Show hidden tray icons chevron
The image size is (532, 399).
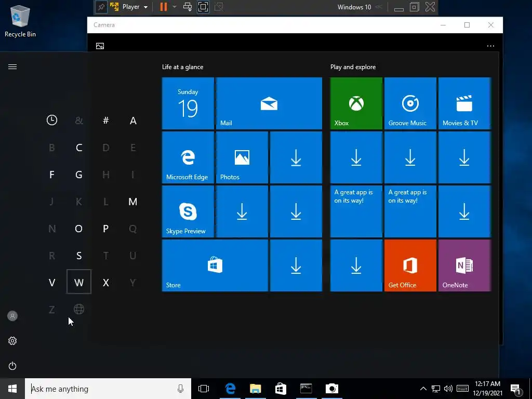(423, 389)
